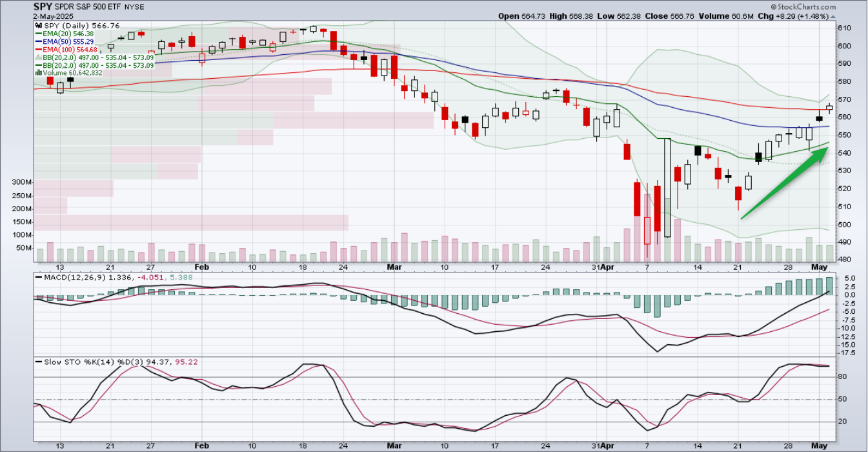
Task: Click the 'May' label under the Stochastic panel
Action: point(818,446)
